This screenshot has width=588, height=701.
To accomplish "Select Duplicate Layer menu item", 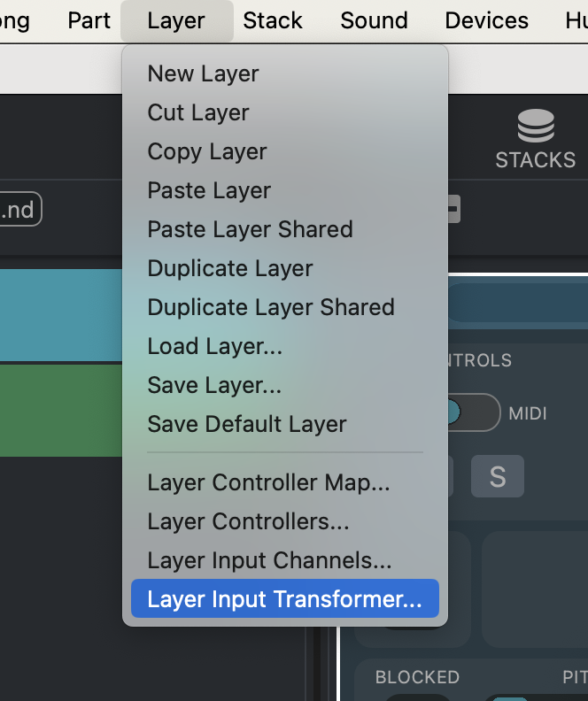I will pos(230,268).
